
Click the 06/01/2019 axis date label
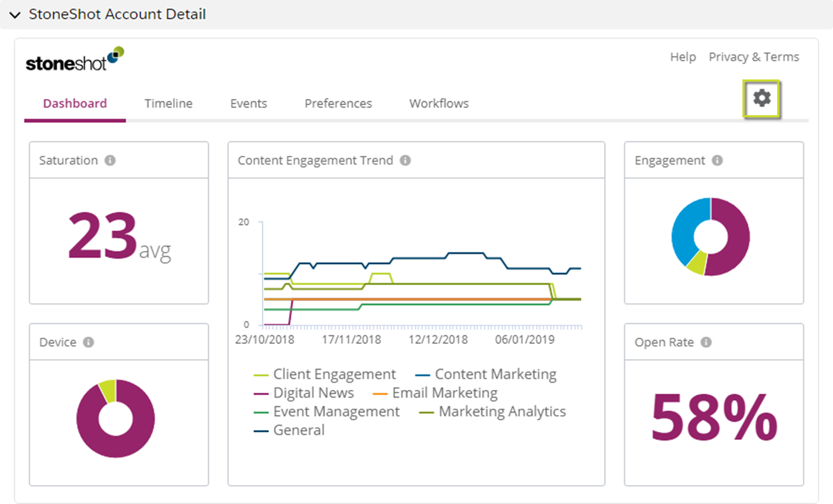[524, 340]
